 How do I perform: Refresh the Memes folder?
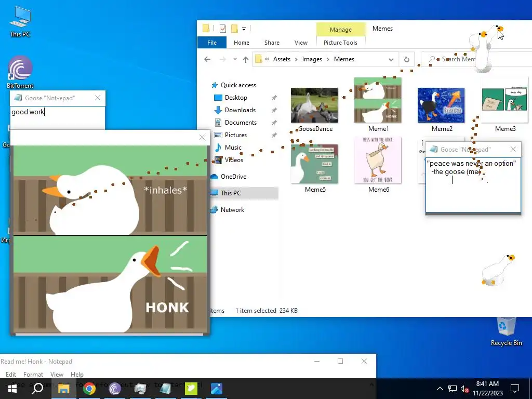pyautogui.click(x=406, y=59)
